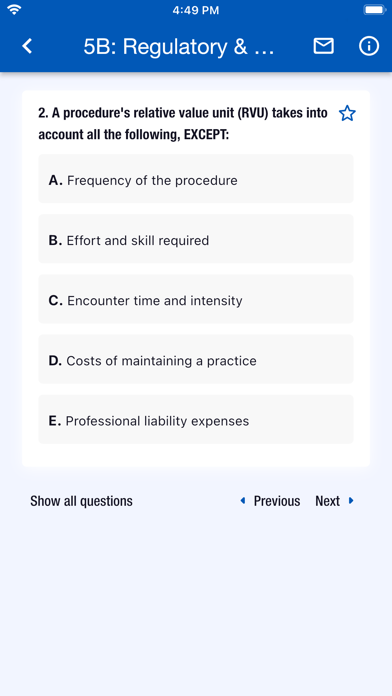
Task: Open the info circle icon
Action: click(369, 46)
